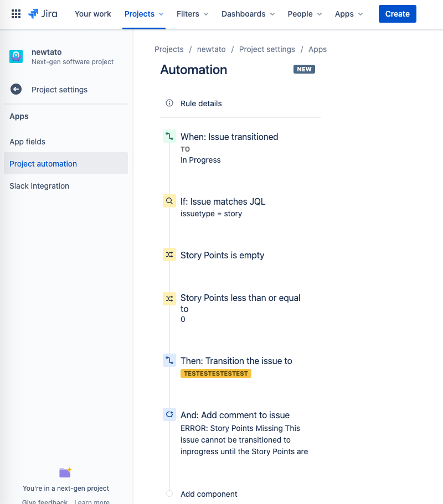Select Project automation in sidebar
The width and height of the screenshot is (443, 504).
66,163
